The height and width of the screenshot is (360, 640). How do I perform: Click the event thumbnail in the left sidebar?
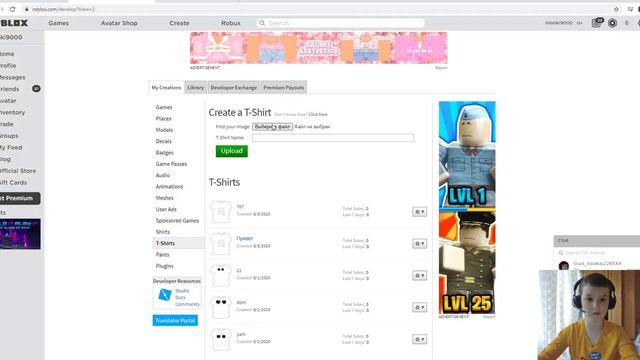point(20,234)
